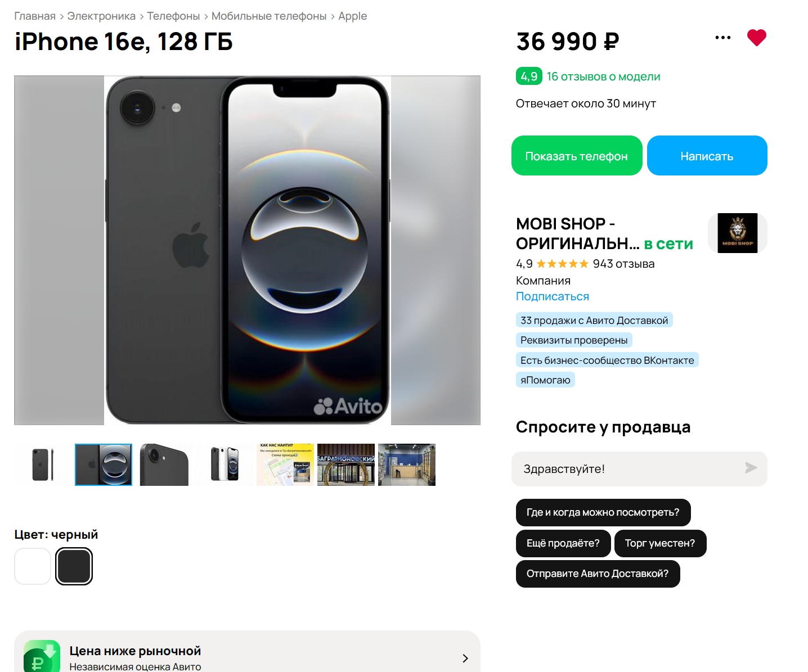Remove listing from favorites via red heart
The height and width of the screenshot is (672, 808).
(x=756, y=38)
